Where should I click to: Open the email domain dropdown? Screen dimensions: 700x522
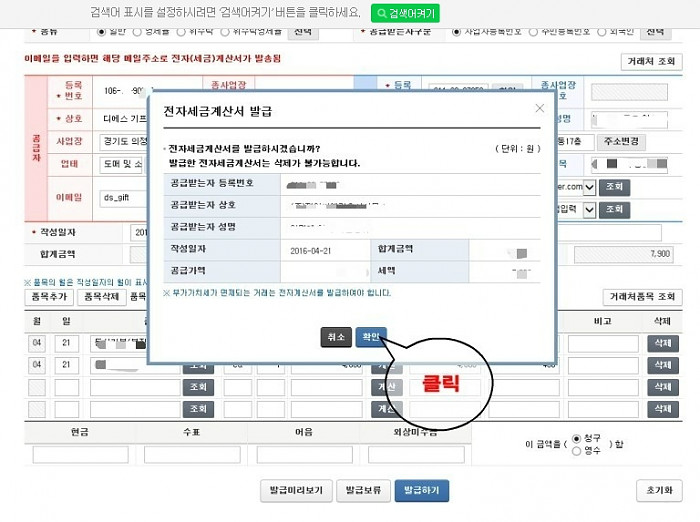click(589, 187)
